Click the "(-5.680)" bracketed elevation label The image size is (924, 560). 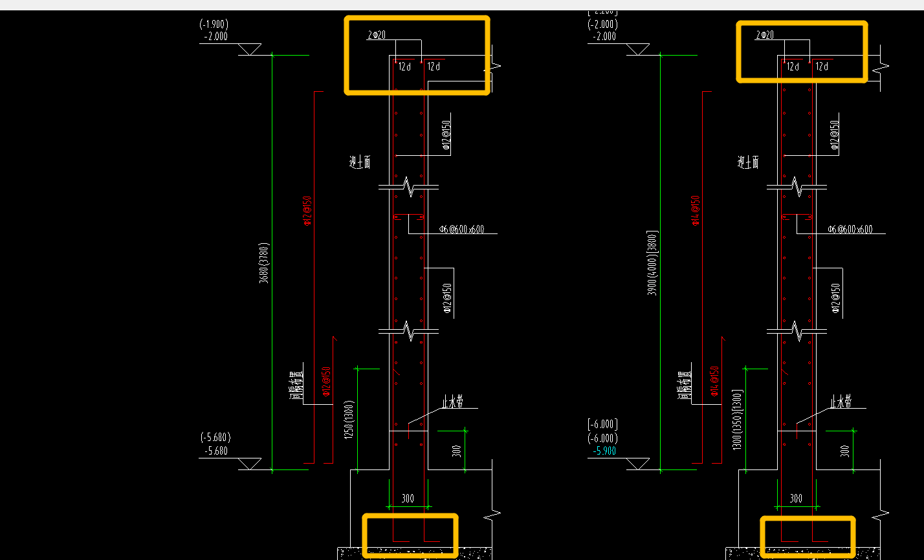click(215, 438)
